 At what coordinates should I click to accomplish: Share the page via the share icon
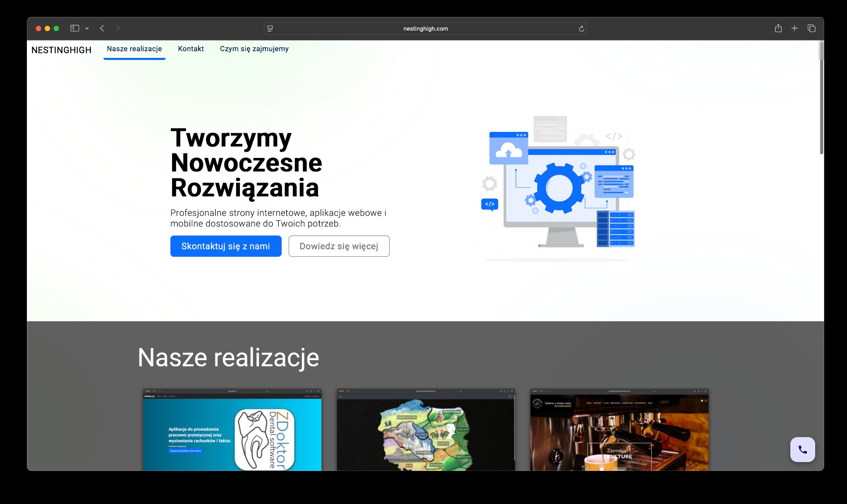778,28
